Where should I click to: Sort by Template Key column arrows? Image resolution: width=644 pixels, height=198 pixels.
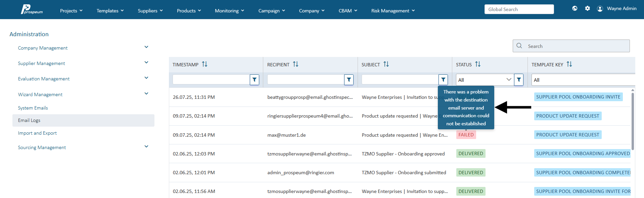click(x=569, y=64)
